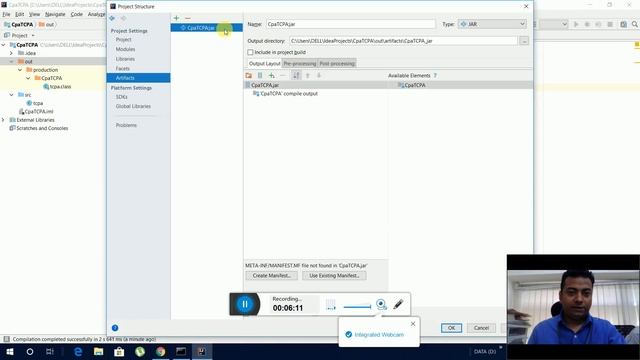The image size is (640, 360).
Task: Select Artifacts in Project Settings
Action: click(x=138, y=78)
